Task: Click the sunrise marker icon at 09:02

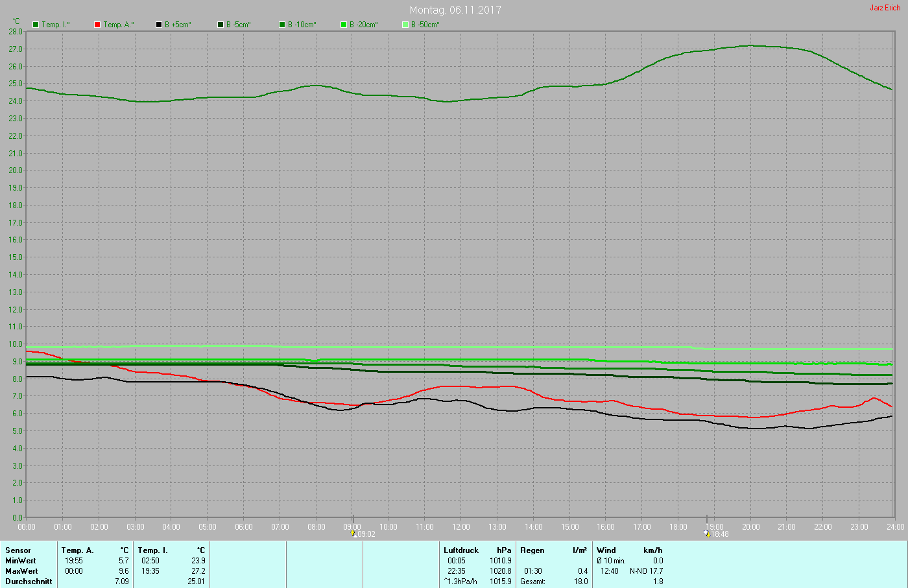Action: pyautogui.click(x=353, y=534)
